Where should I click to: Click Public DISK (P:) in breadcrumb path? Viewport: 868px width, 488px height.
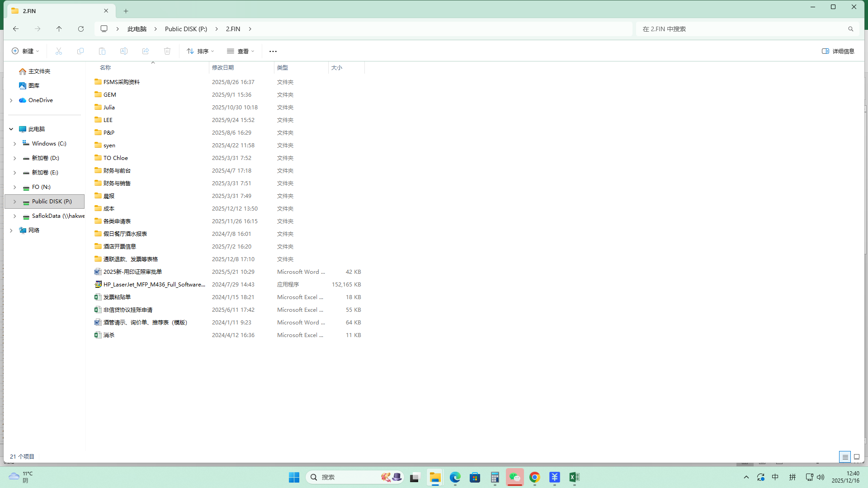186,29
